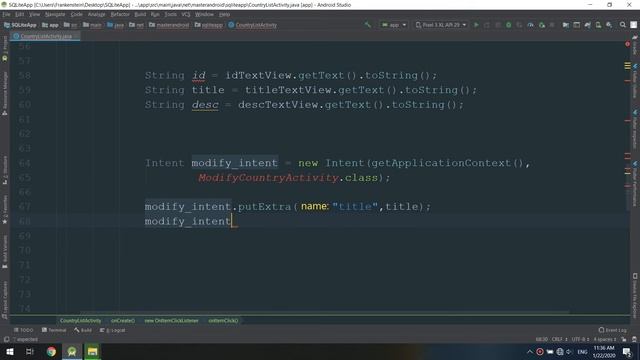Viewport: 640px width, 360px height.
Task: Open the Code menu
Action: (x=76, y=14)
